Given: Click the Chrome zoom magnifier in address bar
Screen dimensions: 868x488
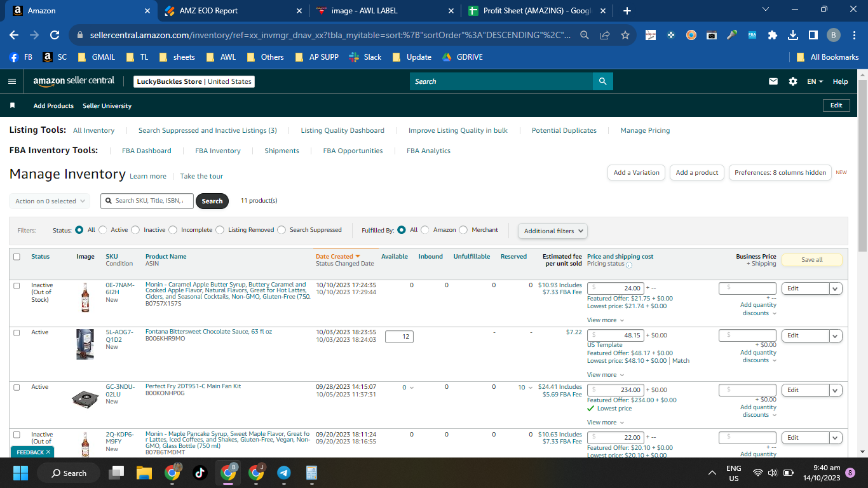Looking at the screenshot, I should (585, 36).
